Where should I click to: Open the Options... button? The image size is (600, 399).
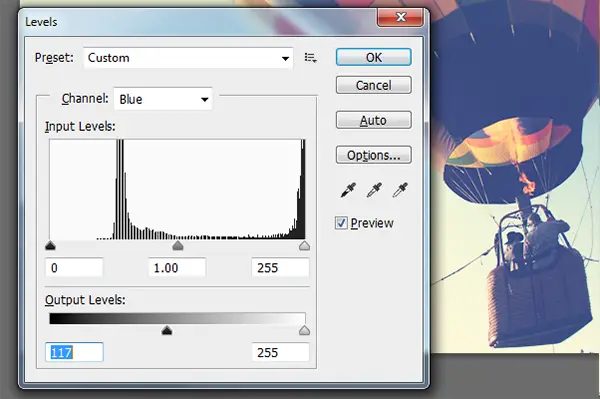click(x=373, y=155)
